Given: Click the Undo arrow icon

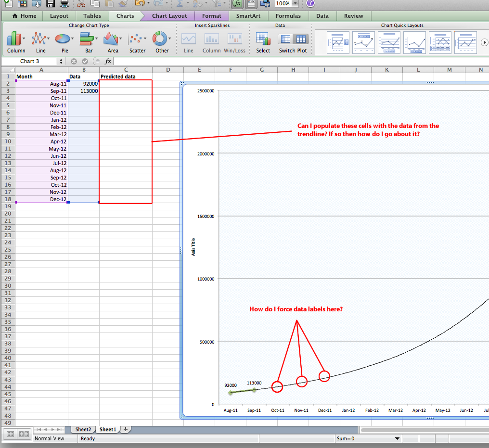Looking at the screenshot, I should pyautogui.click(x=140, y=3).
